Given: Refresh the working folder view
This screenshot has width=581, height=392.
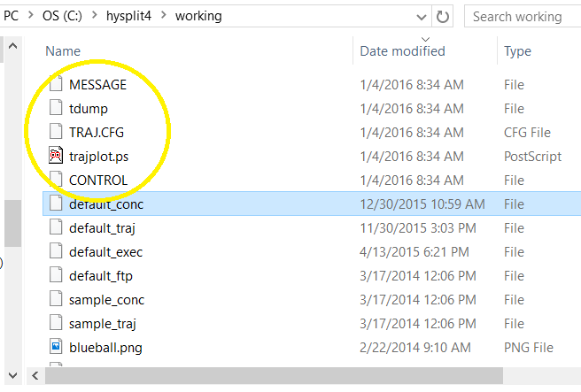Looking at the screenshot, I should coord(442,16).
